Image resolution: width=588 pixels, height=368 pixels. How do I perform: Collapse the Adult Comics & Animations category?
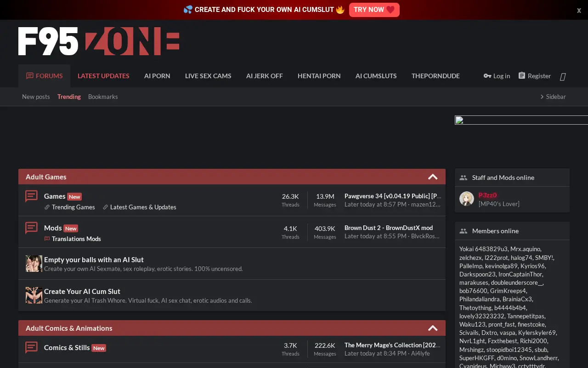(x=433, y=328)
